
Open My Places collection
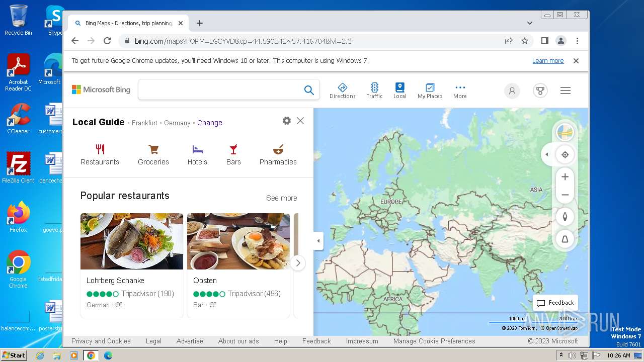point(430,90)
